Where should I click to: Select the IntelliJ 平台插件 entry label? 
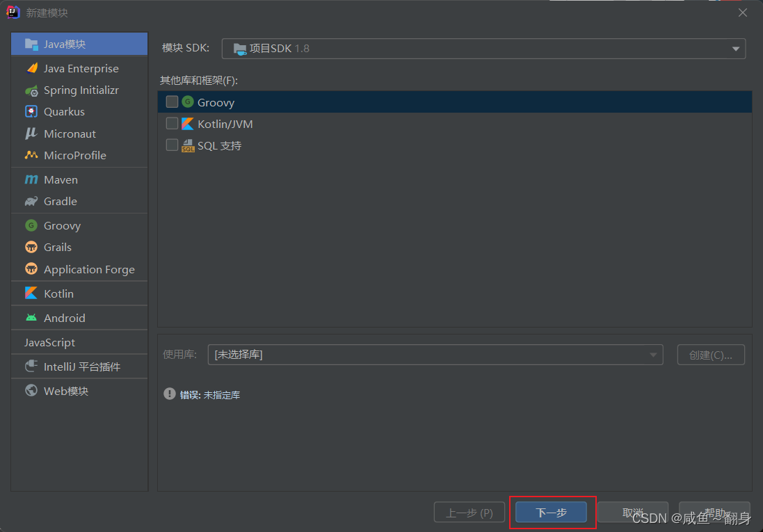[82, 366]
